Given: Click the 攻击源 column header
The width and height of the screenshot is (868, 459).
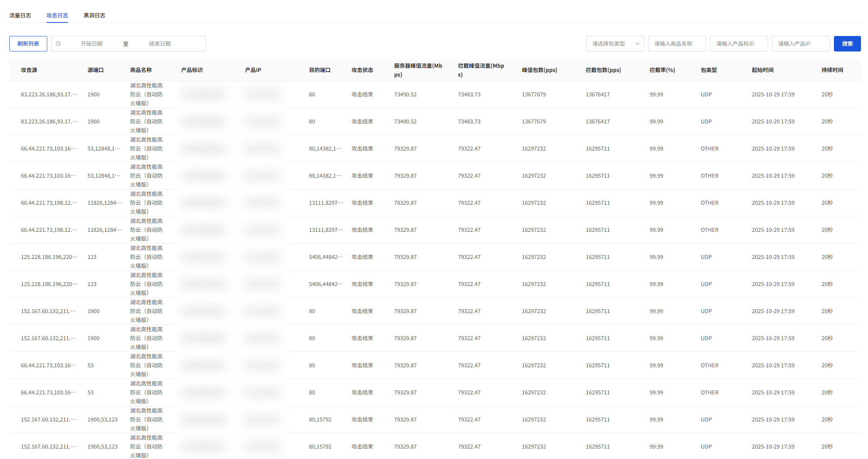Looking at the screenshot, I should (29, 70).
